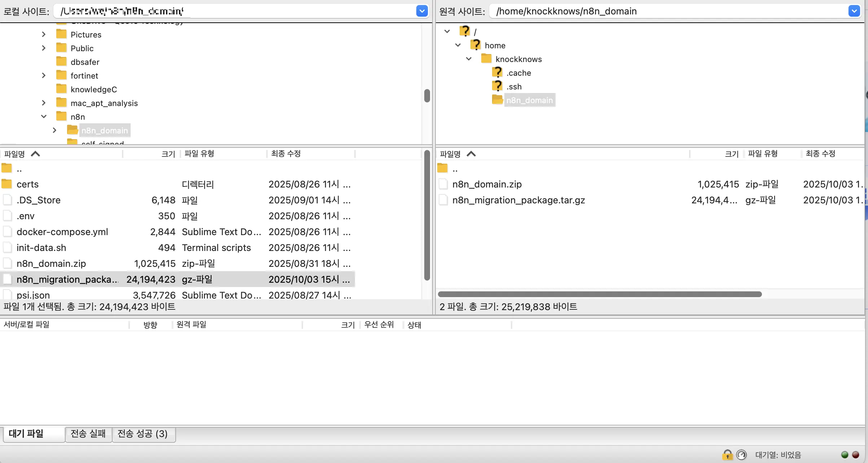
Task: Switch to the 전송 실패 tab
Action: coord(88,433)
